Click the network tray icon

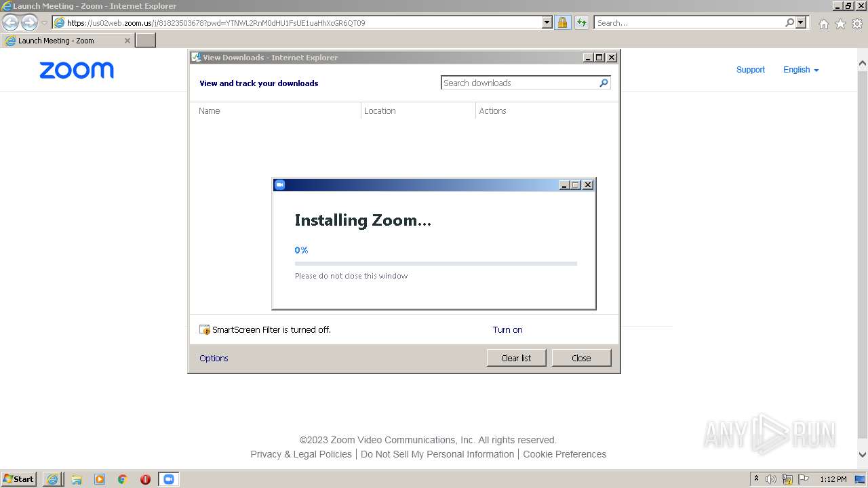[787, 479]
